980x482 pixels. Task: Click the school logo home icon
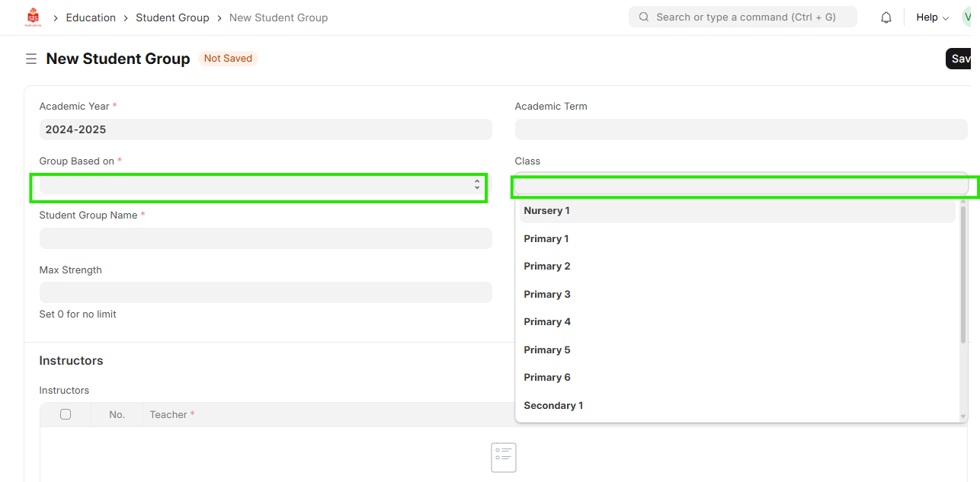click(33, 17)
